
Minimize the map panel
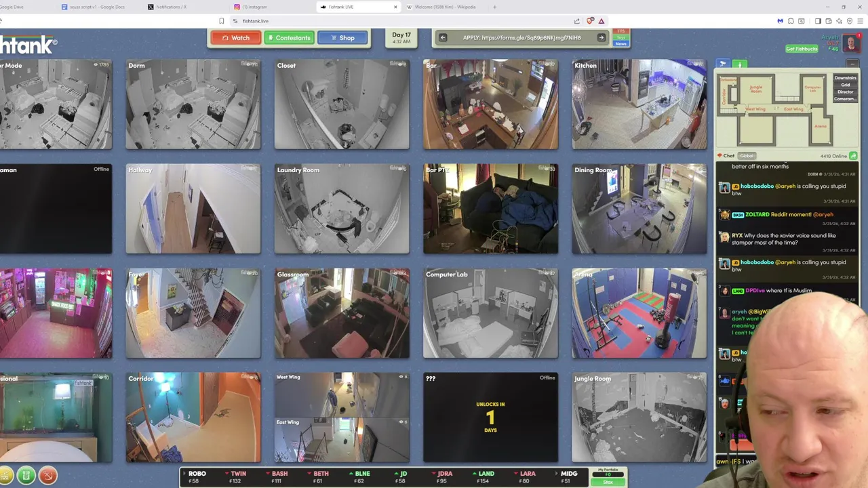pyautogui.click(x=852, y=64)
